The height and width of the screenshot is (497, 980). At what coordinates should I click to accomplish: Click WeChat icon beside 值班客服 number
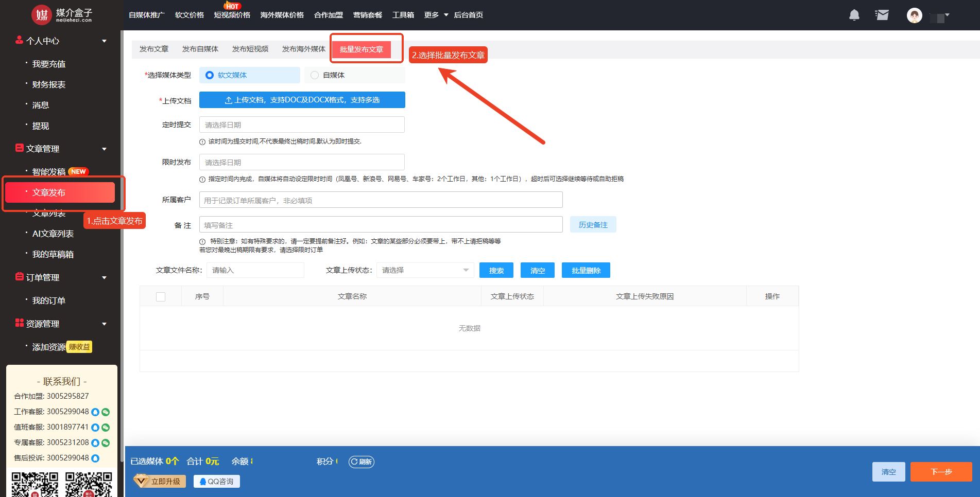click(x=106, y=428)
